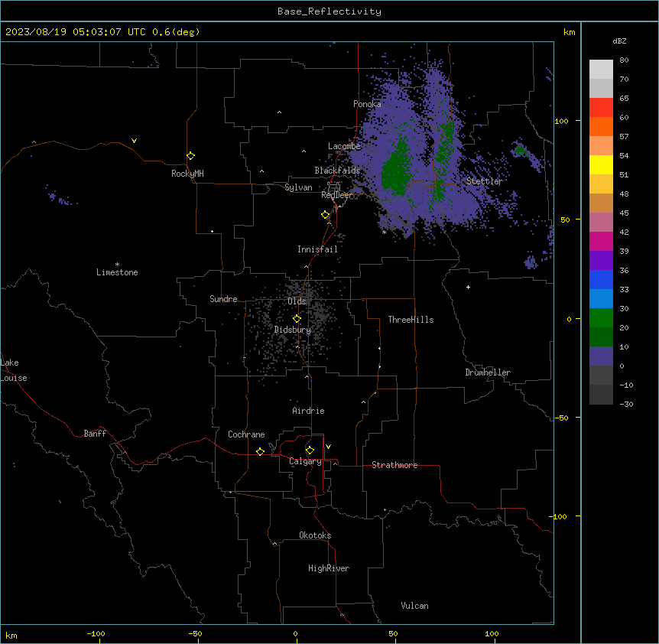The width and height of the screenshot is (659, 644).
Task: Click the yellow V marker northwest of RockyMH
Action: point(134,141)
